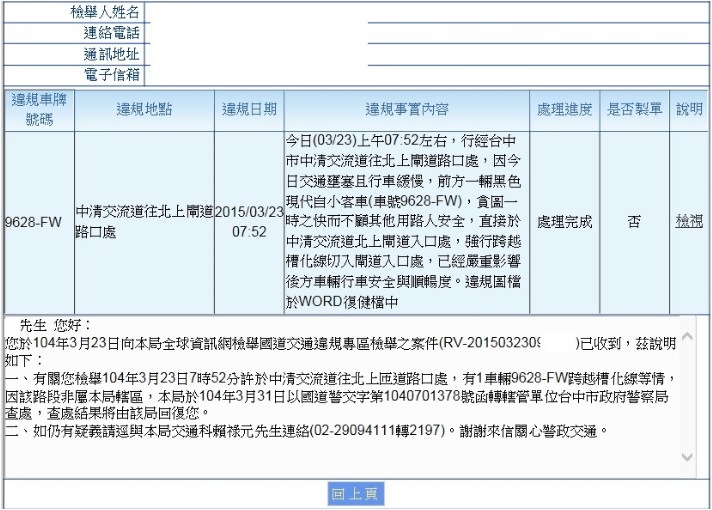Click the 是否製單 column header

(x=634, y=110)
